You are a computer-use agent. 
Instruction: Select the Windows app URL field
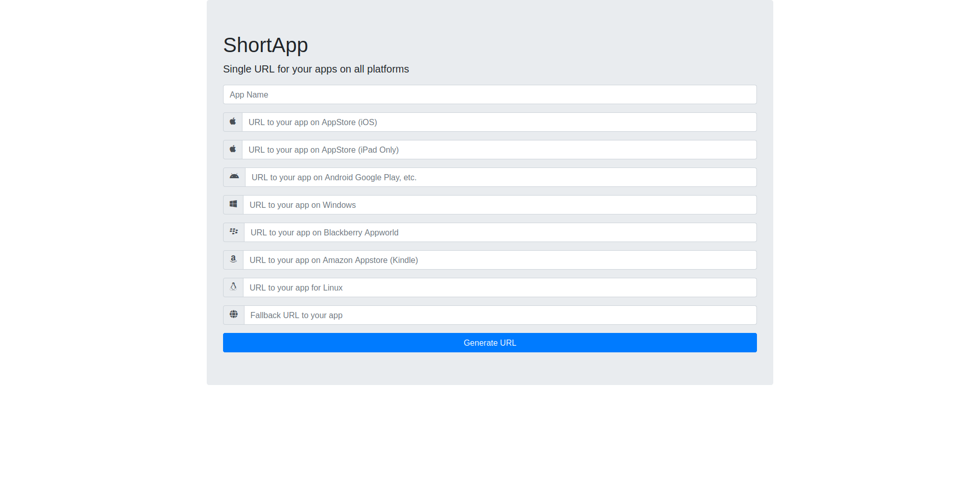(x=499, y=205)
